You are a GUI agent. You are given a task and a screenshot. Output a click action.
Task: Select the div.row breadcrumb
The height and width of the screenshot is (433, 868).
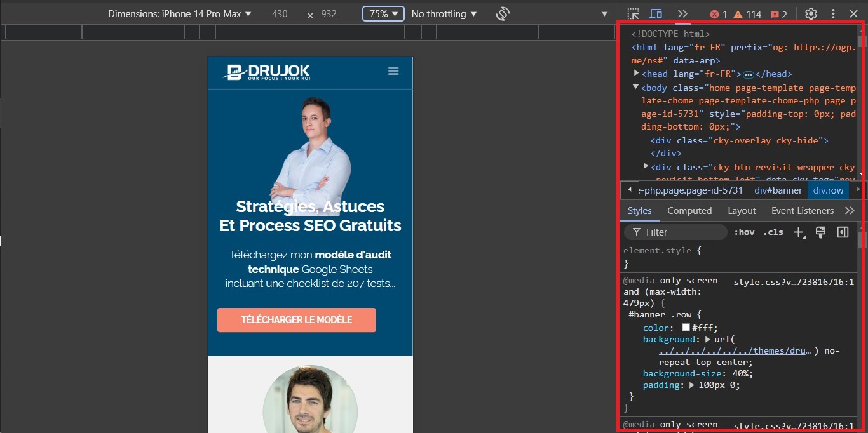829,190
